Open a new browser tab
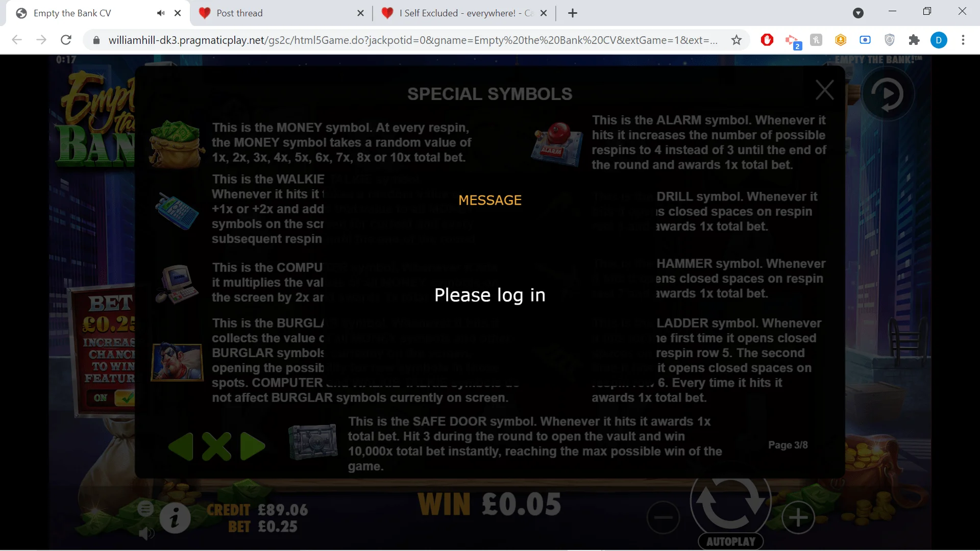980x551 pixels. pos(573,13)
